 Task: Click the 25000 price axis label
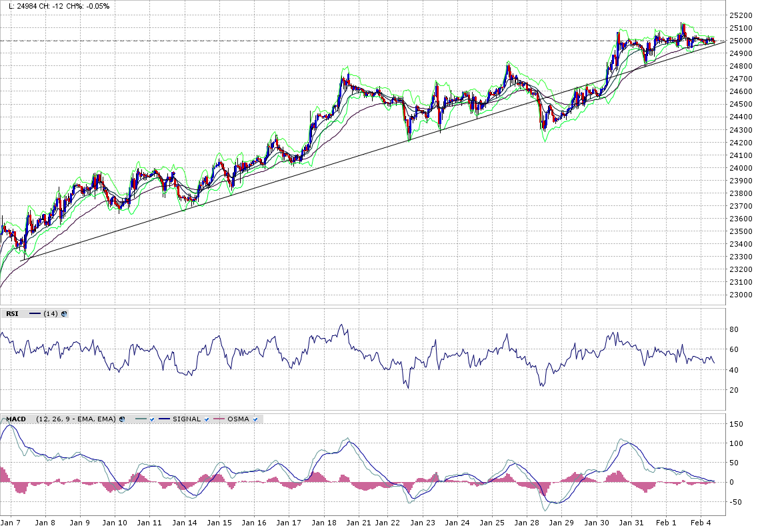click(741, 41)
